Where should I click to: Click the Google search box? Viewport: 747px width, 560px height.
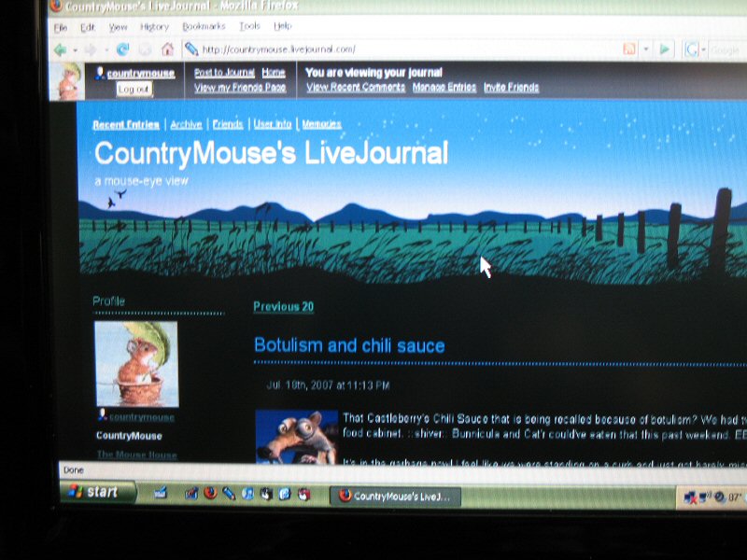pyautogui.click(x=727, y=49)
